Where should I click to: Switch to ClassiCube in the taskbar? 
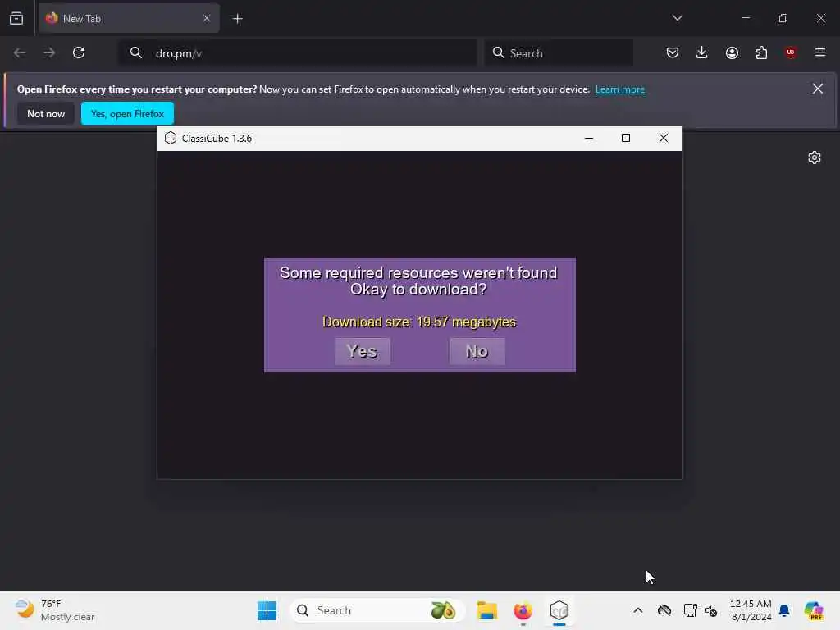click(x=559, y=610)
